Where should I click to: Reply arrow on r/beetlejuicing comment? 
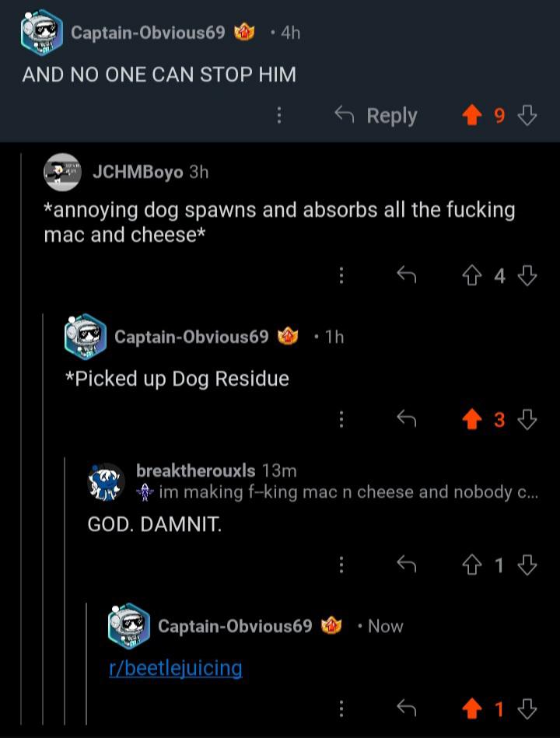[407, 708]
